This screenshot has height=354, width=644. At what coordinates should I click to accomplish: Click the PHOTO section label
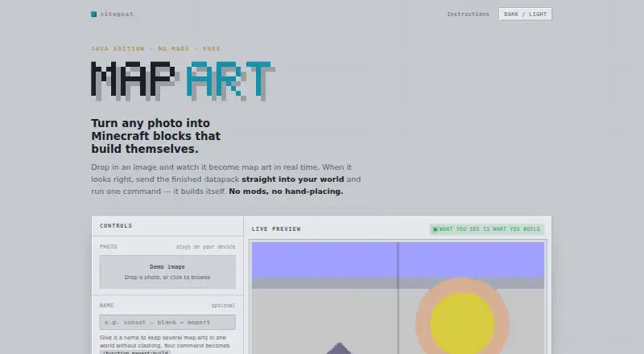109,247
